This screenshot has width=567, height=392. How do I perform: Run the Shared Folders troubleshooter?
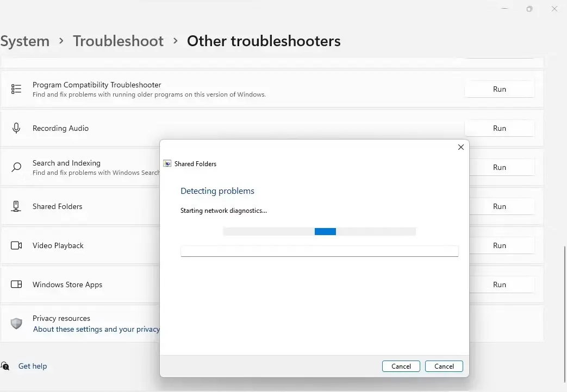click(502, 206)
